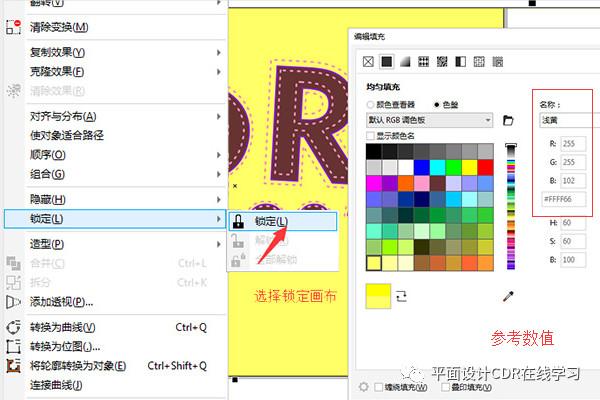Enable the 显示颜色名 checkbox

370,136
